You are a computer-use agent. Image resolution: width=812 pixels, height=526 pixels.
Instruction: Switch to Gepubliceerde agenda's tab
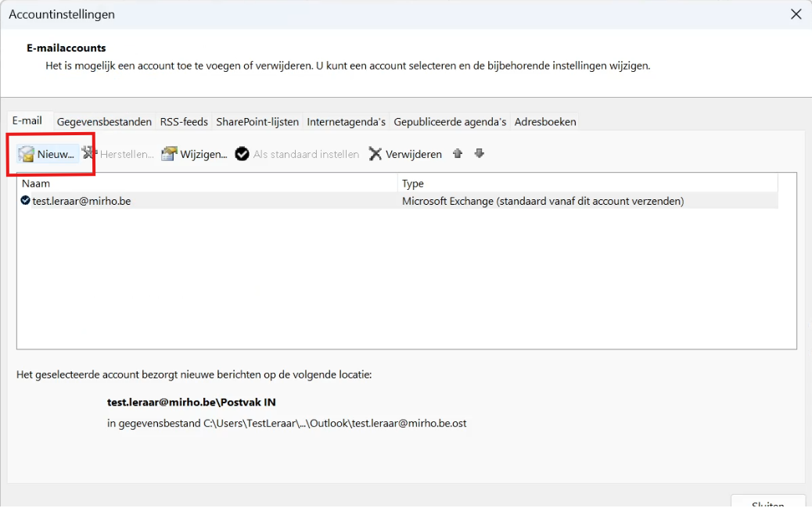pos(450,122)
